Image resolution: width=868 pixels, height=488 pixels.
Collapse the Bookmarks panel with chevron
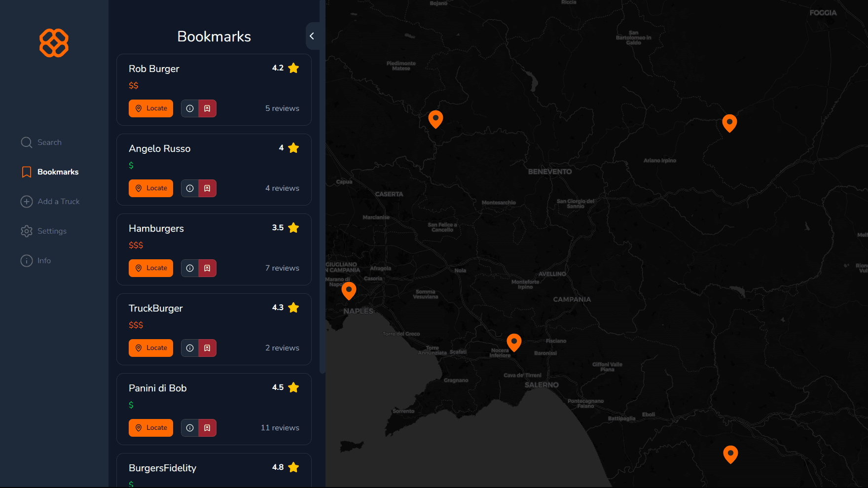[312, 36]
